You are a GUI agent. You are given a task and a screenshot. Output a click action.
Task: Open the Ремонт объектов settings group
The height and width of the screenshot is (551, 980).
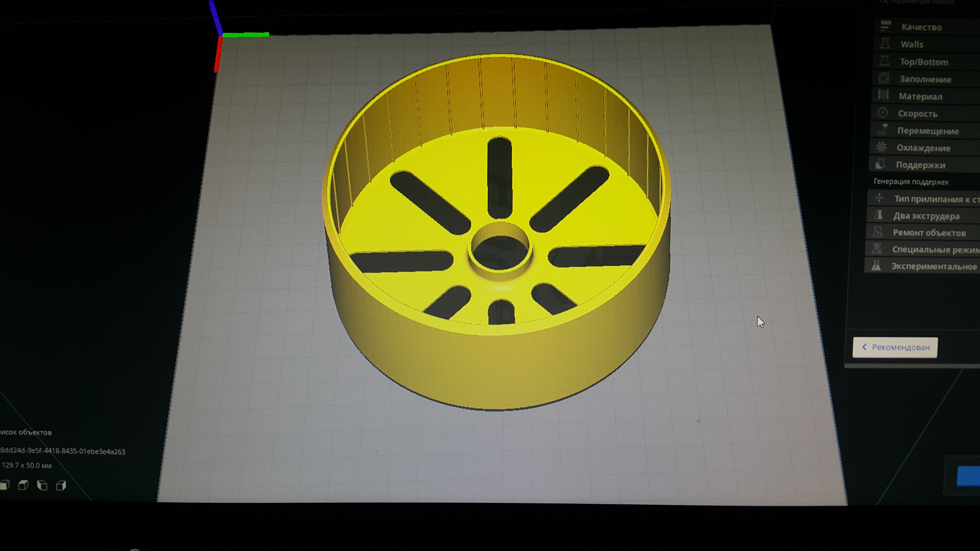pyautogui.click(x=929, y=232)
